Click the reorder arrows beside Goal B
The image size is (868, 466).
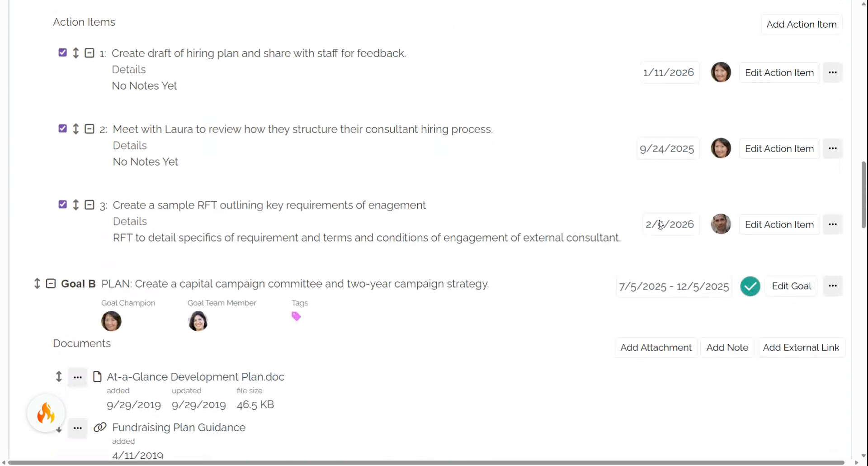[37, 284]
